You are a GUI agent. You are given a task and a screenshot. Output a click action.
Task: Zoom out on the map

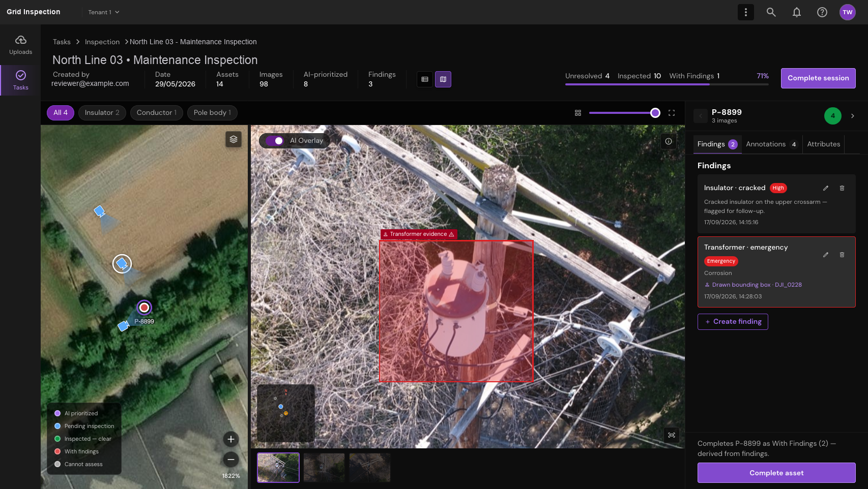(x=231, y=460)
